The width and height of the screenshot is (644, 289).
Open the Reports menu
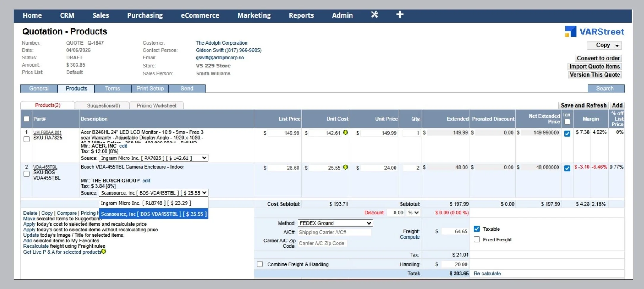point(301,15)
